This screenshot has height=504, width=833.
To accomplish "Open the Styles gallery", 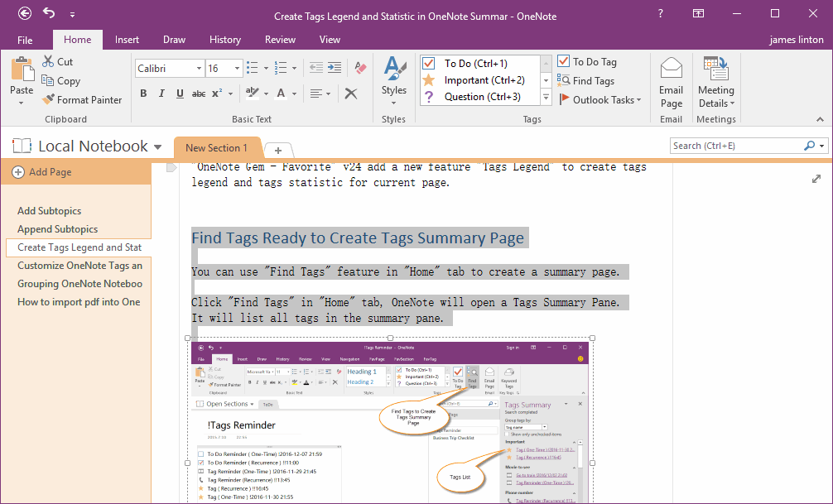I will [393, 80].
